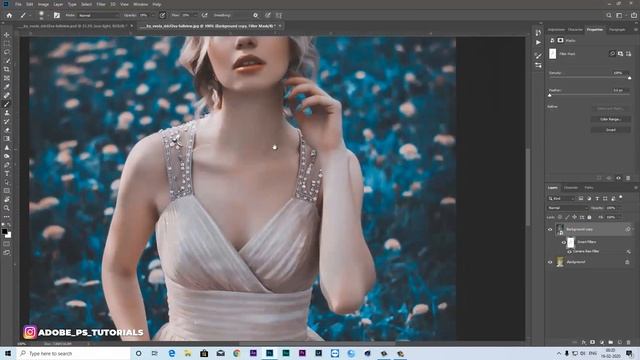Toggle airbrush-style build-up in options bar
Image resolution: width=640 pixels, height=360 pixels.
(x=204, y=15)
